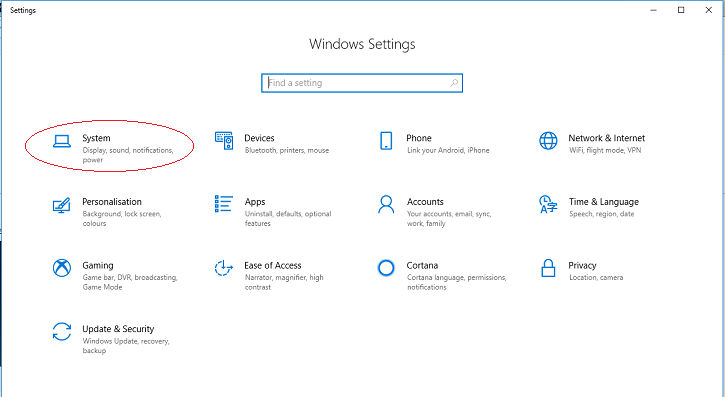Click the Devices keyboard and speaker icon

[x=224, y=140]
